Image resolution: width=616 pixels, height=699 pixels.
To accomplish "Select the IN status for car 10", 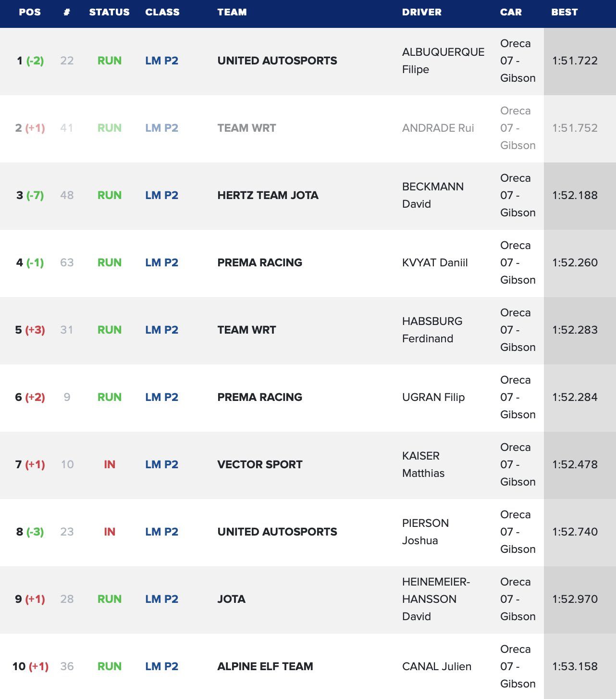I will pos(110,464).
